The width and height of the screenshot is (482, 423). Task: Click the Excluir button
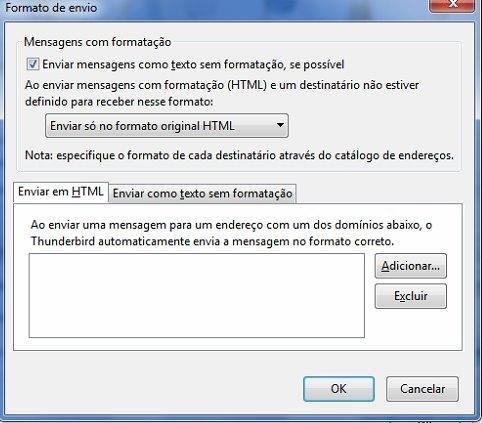pos(411,296)
